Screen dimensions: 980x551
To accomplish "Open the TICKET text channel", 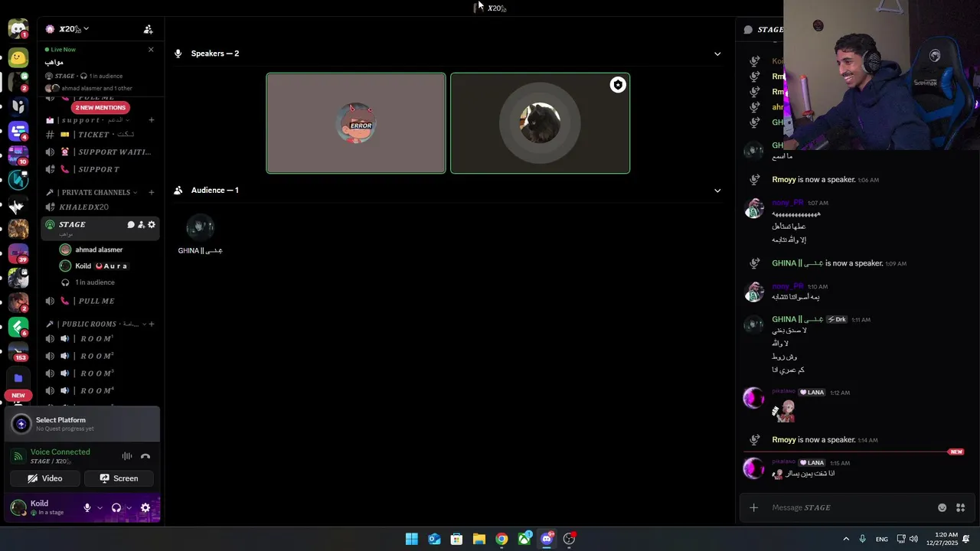I will tap(100, 135).
